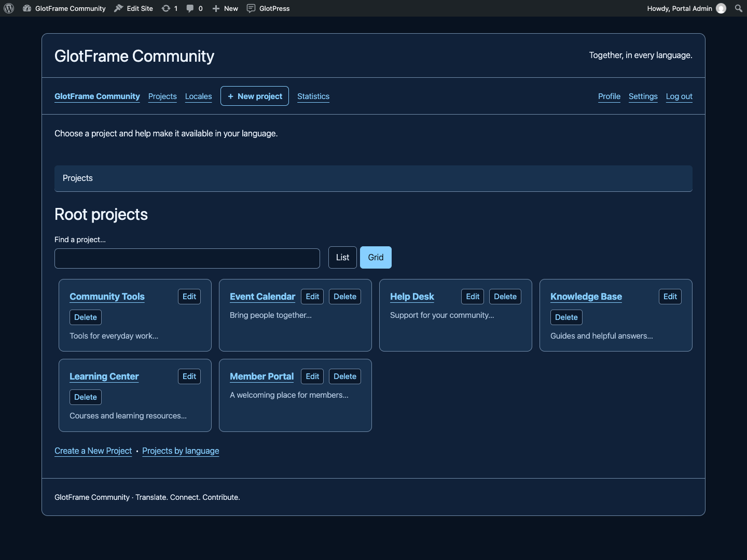Switch to Grid view
747x560 pixels.
tap(376, 257)
